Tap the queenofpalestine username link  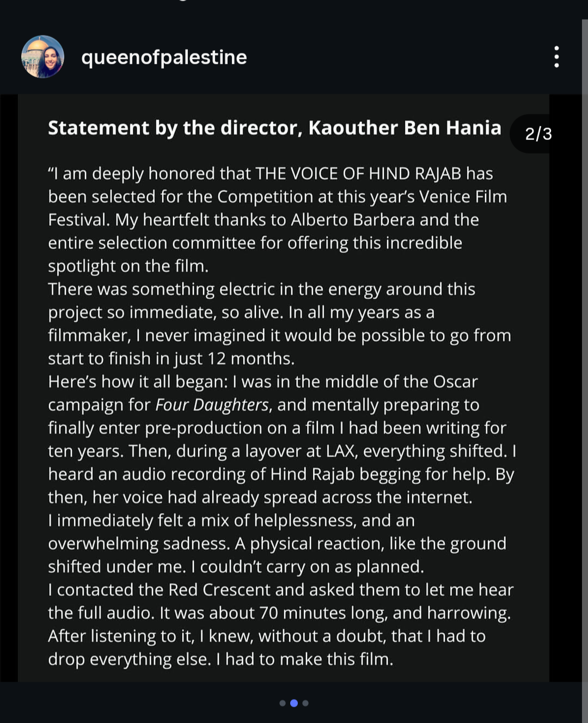[164, 57]
